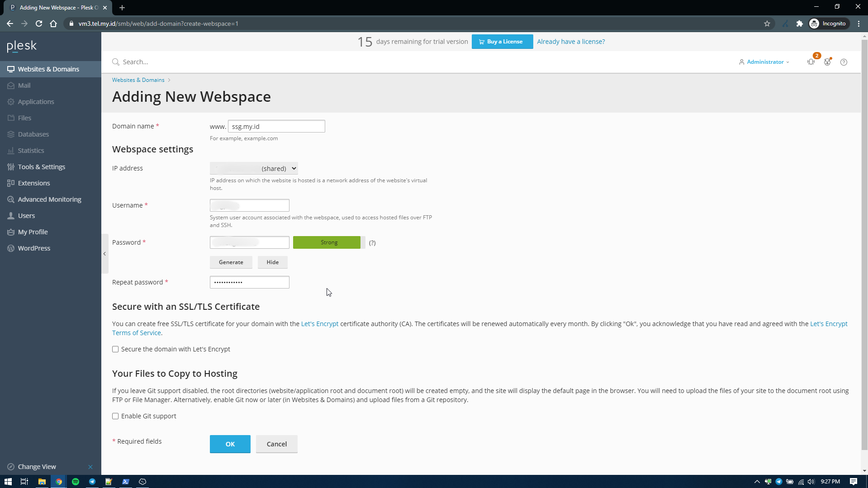Viewport: 868px width, 488px height.
Task: Open the first Let's Encrypt link
Action: coord(320,324)
